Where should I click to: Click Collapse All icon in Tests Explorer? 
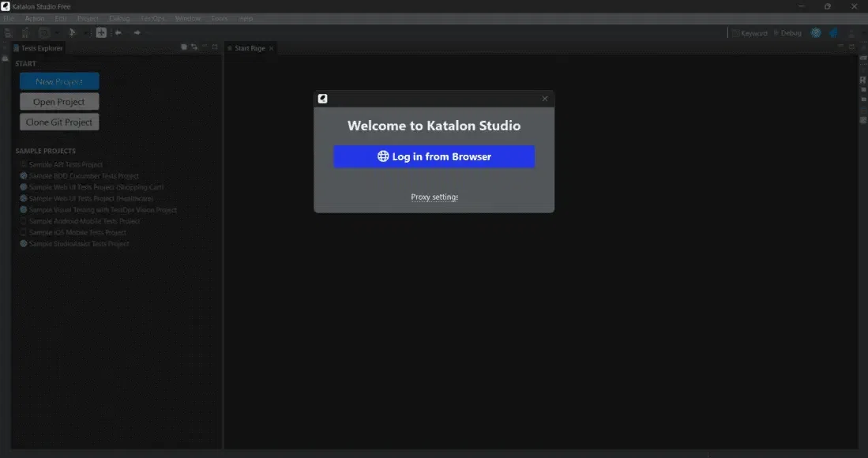click(x=184, y=47)
